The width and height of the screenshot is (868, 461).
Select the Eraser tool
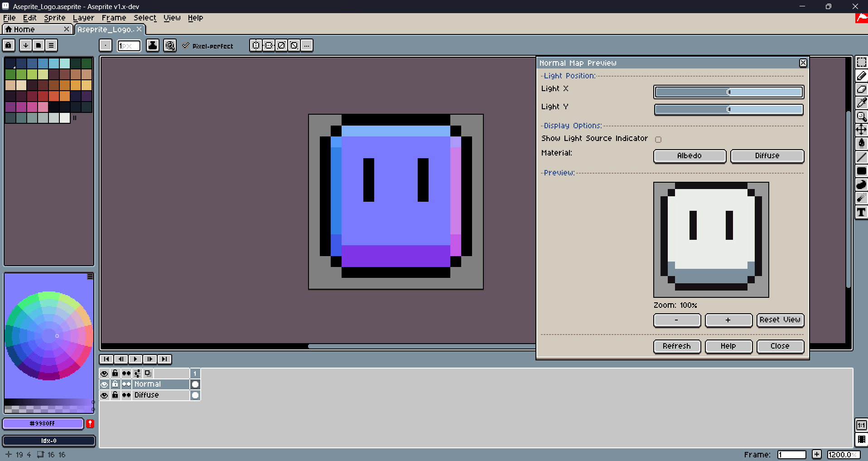[x=861, y=89]
